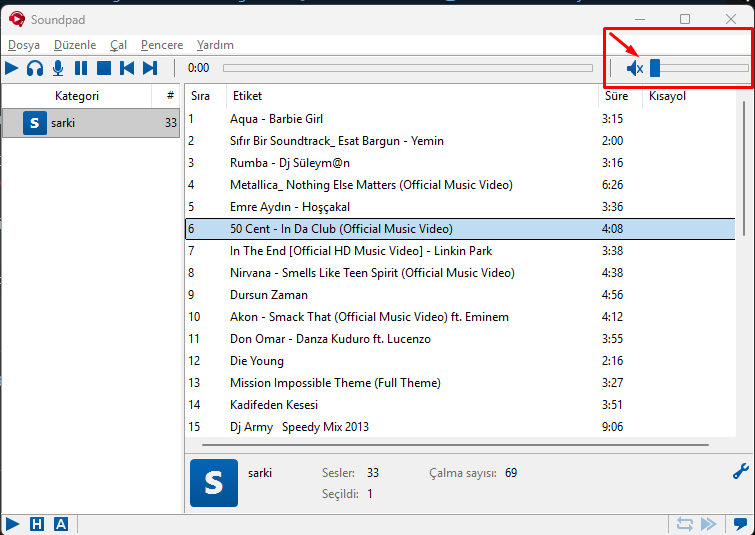Click the volume slider handle
Viewport: 755px width, 535px height.
pos(655,68)
